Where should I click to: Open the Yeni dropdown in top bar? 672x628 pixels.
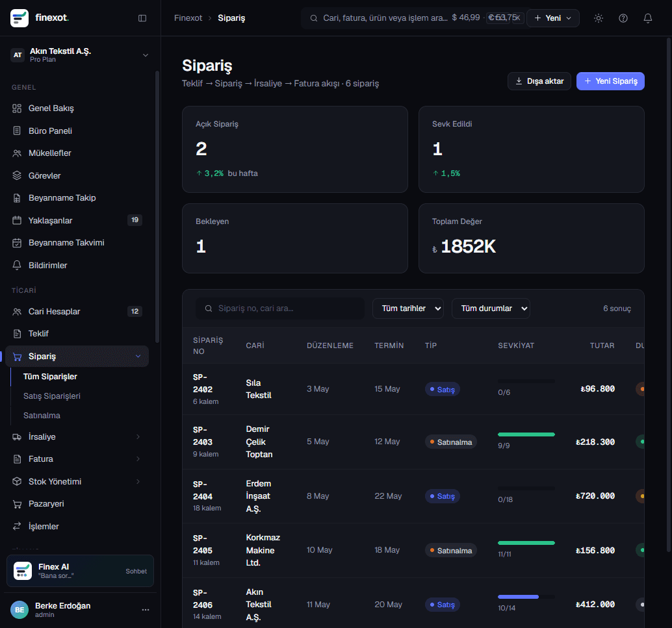coord(553,18)
